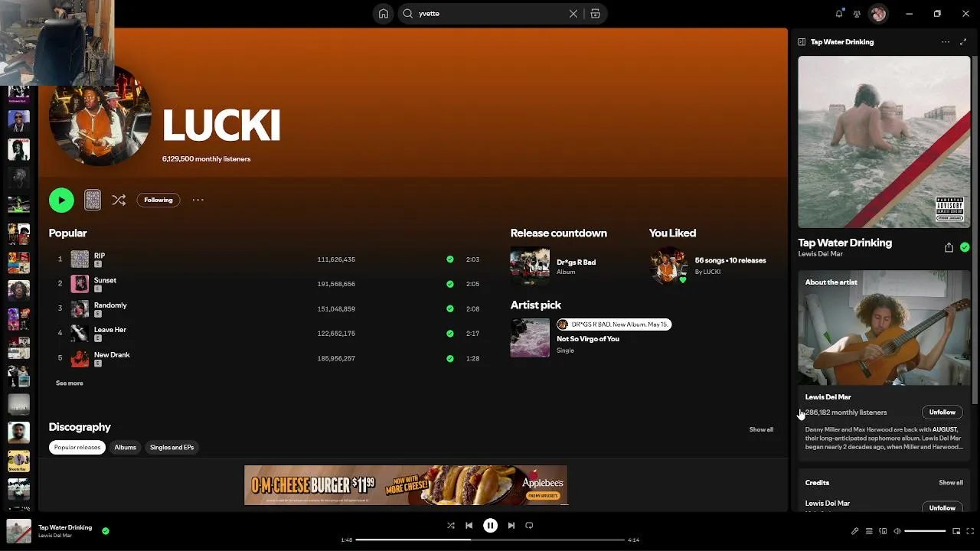Image resolution: width=980 pixels, height=551 pixels.
Task: Unfollow LUCKI via Following button
Action: coord(158,200)
